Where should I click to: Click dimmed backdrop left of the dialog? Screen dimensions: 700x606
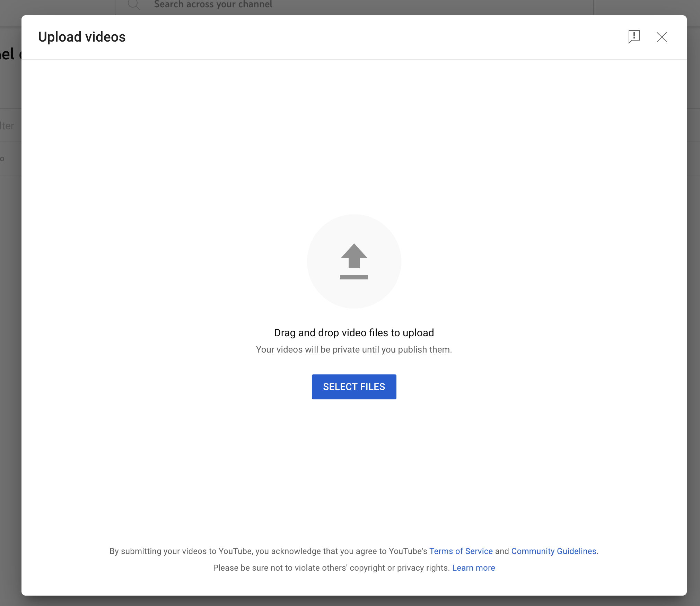tap(10, 312)
